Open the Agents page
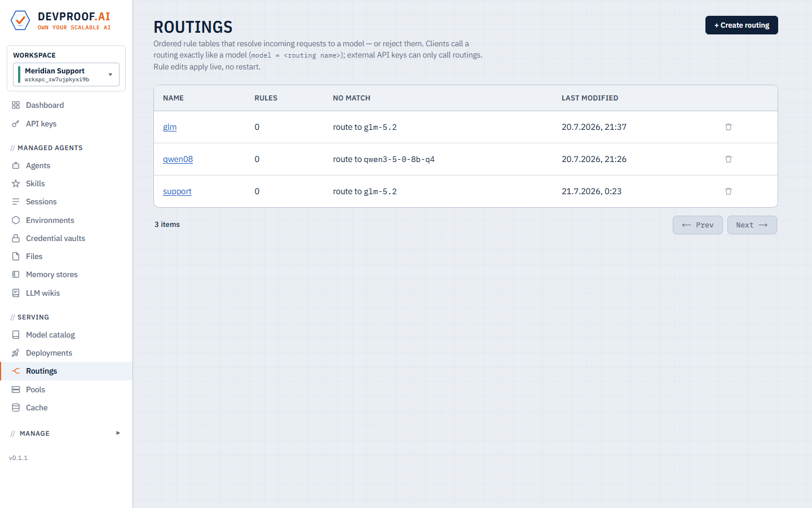 click(66, 165)
